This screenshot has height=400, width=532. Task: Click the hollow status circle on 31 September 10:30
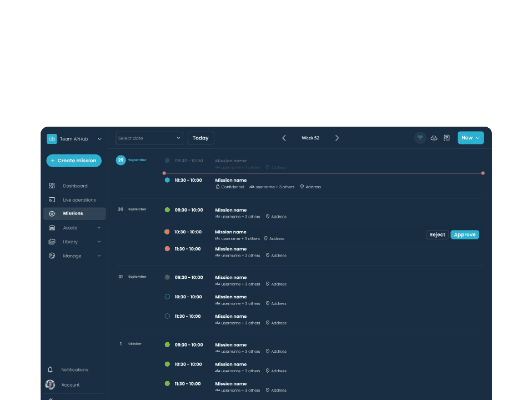(x=167, y=297)
